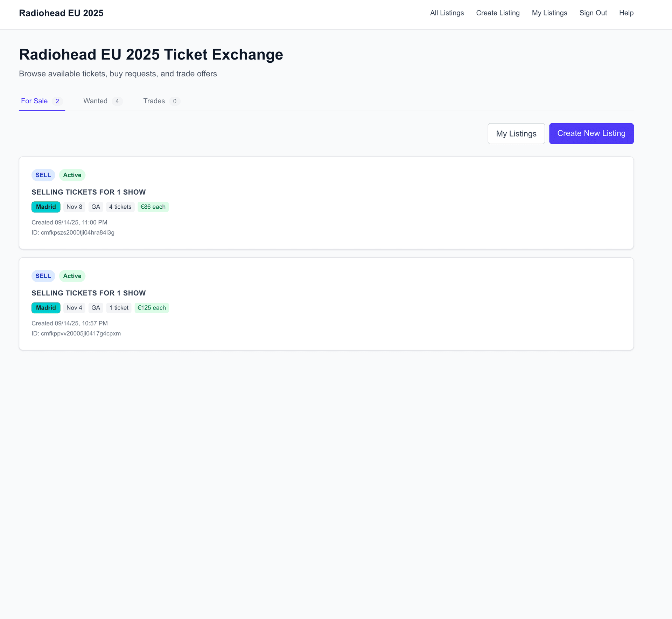Click SELLING TICKETS FOR 1 SHOW title above Nov 4
Image resolution: width=672 pixels, height=619 pixels.
[x=89, y=293]
